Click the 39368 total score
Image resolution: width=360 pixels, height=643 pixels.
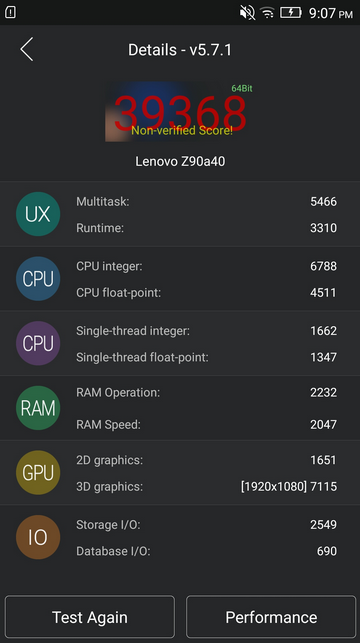(180, 113)
